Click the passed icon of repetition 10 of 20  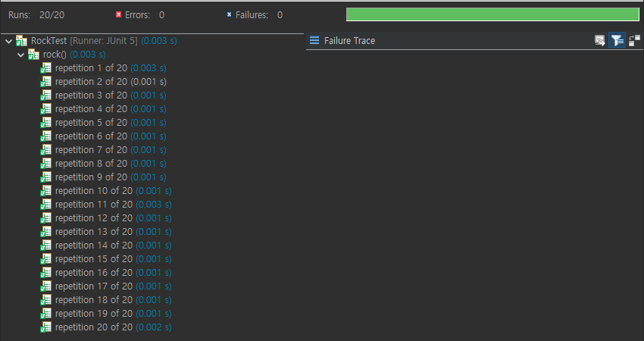[x=45, y=191]
